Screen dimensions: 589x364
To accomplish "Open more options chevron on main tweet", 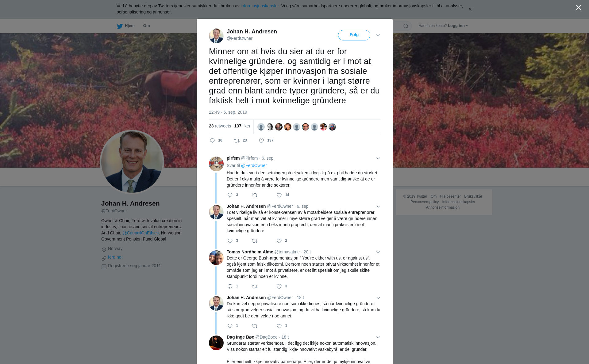I will pos(378,36).
